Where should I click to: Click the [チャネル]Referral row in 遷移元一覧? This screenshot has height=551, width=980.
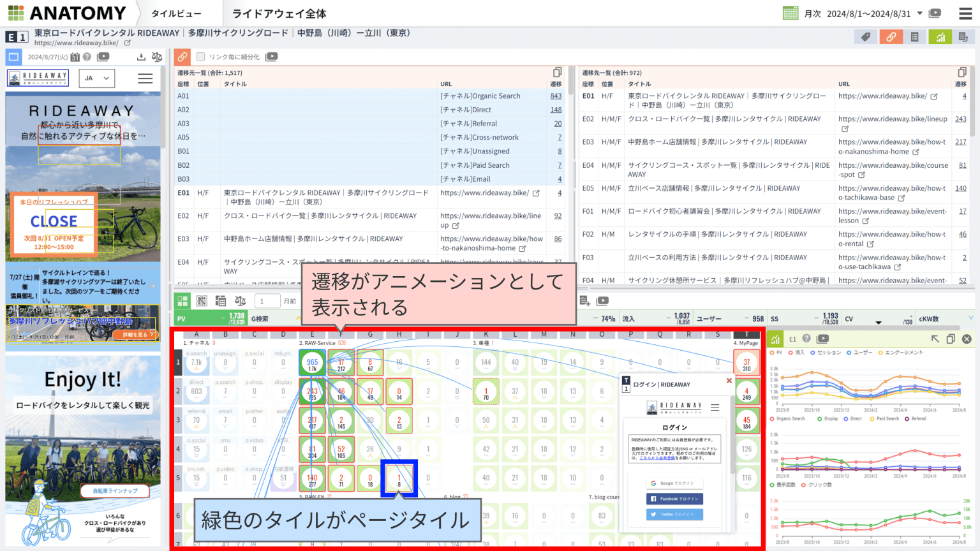(x=369, y=124)
